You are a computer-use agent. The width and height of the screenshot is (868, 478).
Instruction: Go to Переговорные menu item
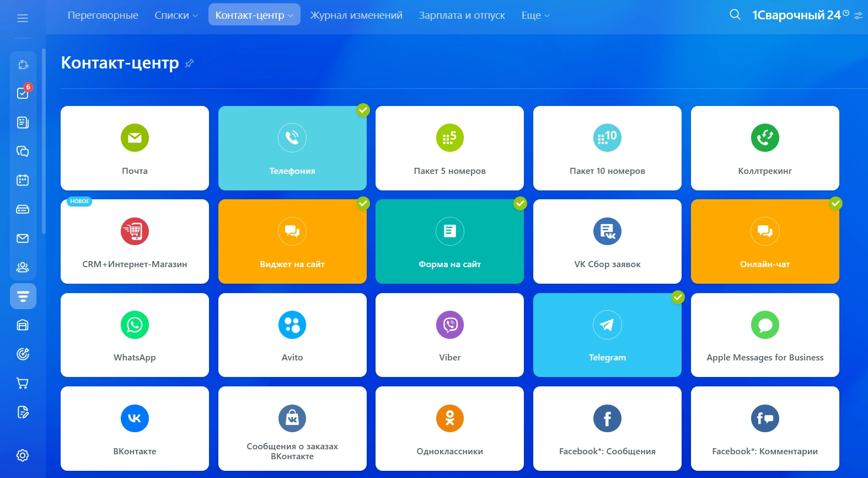click(103, 15)
